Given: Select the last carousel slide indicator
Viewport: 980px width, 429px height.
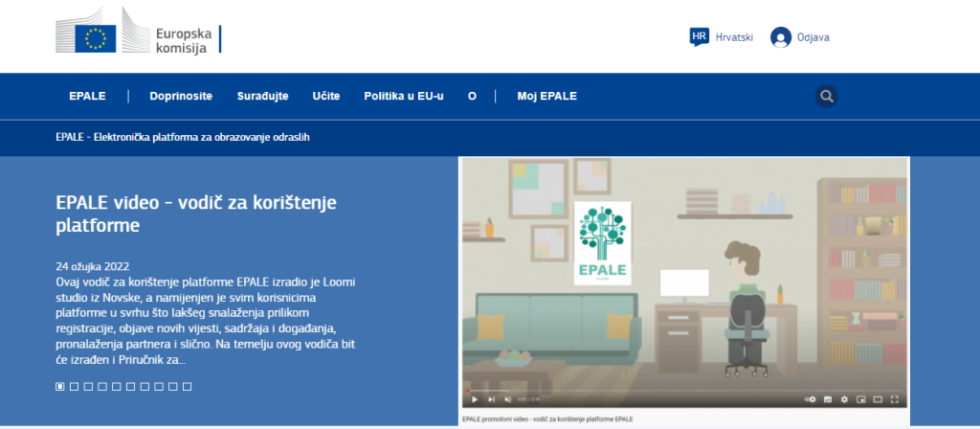Looking at the screenshot, I should click(187, 387).
